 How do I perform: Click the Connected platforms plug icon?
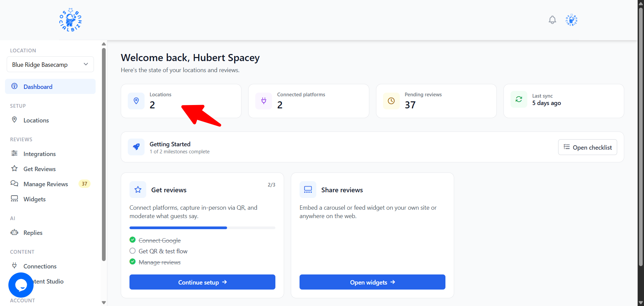[264, 101]
